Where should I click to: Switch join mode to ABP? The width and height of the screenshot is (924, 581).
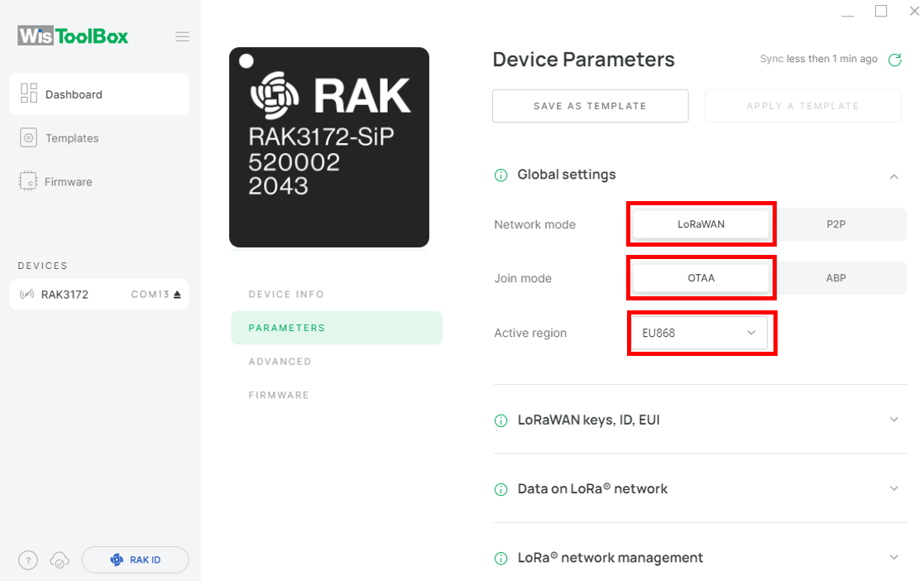(835, 278)
